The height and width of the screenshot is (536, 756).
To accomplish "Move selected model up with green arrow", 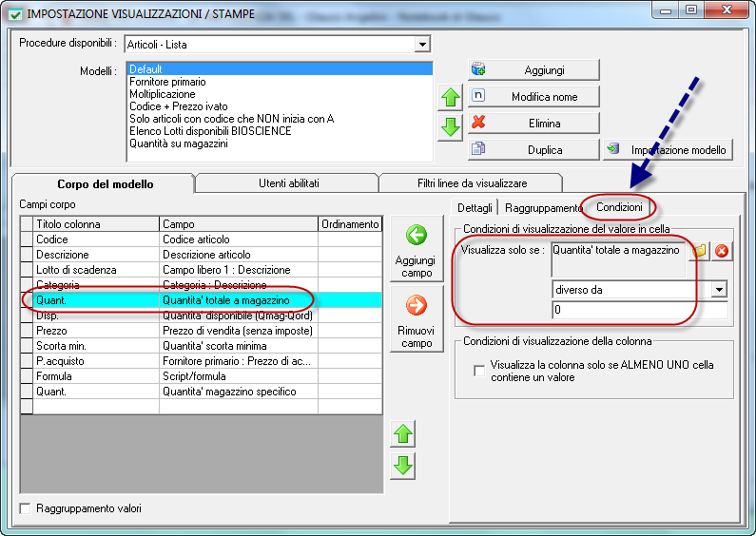I will pyautogui.click(x=451, y=97).
